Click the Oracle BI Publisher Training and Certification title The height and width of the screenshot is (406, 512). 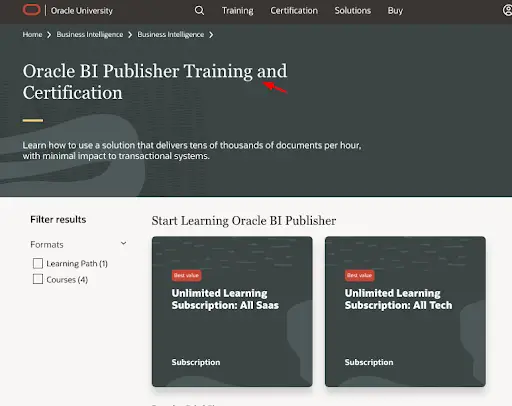pyautogui.click(x=155, y=82)
